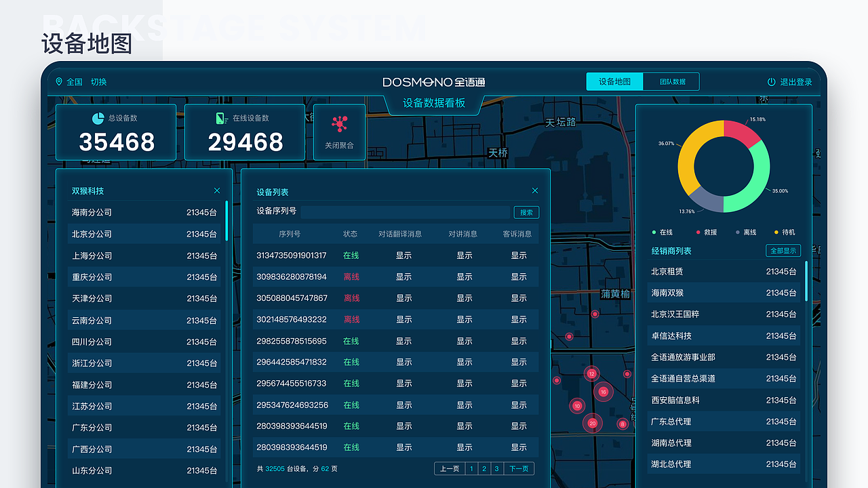
Task: Select 卓信达科技 dealer row
Action: 724,335
